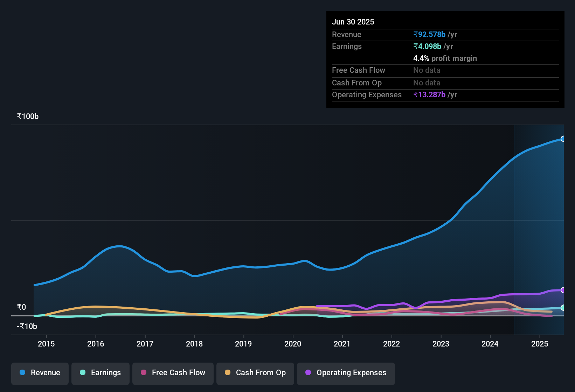Click the blue Revenue legend dot icon
This screenshot has width=575, height=392.
(22, 373)
